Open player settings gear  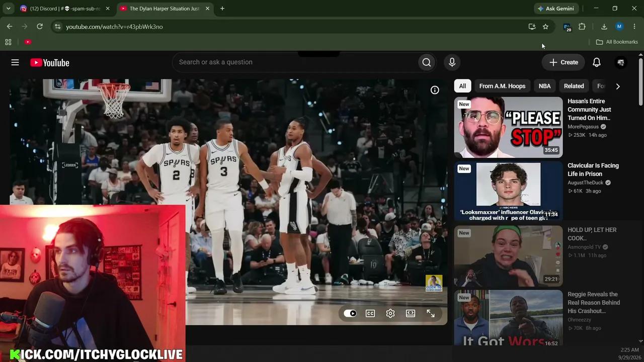point(390,313)
